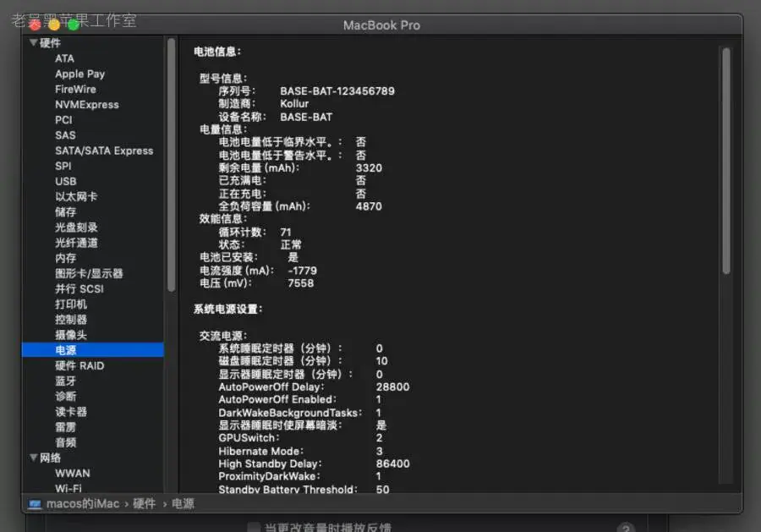The width and height of the screenshot is (761, 532).
Task: Click the 交流电源 subheading
Action: pyautogui.click(x=223, y=336)
